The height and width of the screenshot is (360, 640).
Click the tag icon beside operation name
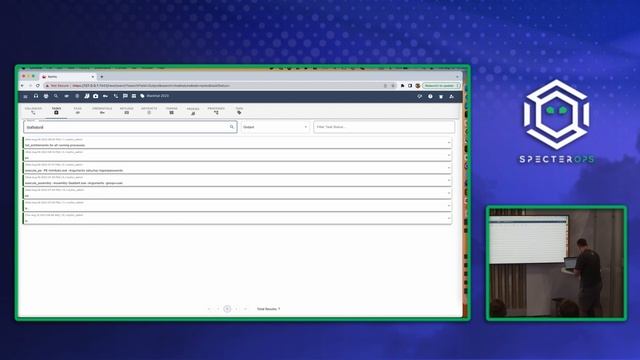point(142,96)
